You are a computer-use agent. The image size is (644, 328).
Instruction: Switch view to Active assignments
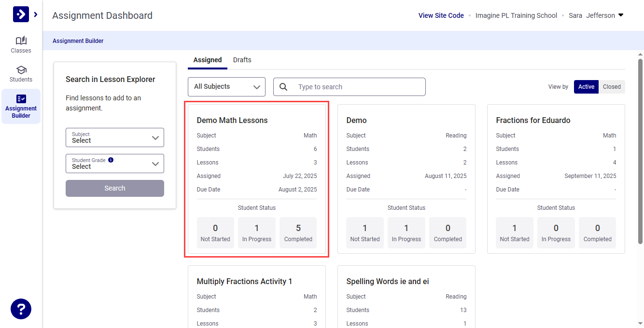pos(586,87)
